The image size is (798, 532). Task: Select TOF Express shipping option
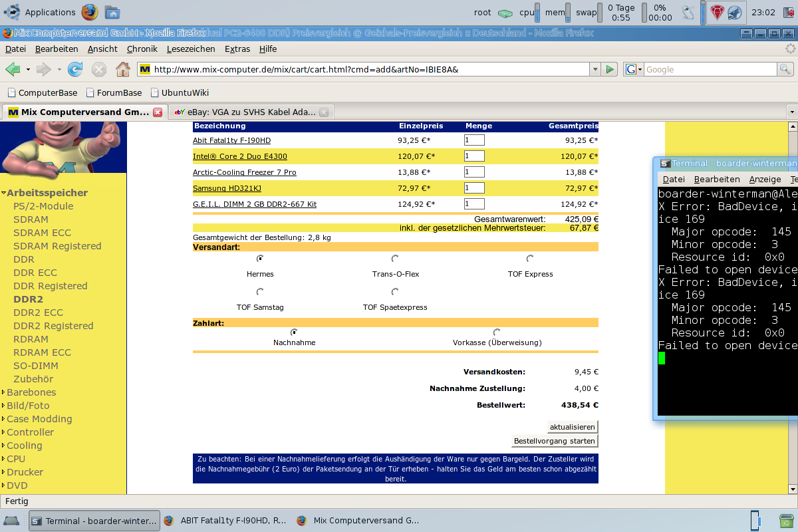(x=530, y=258)
